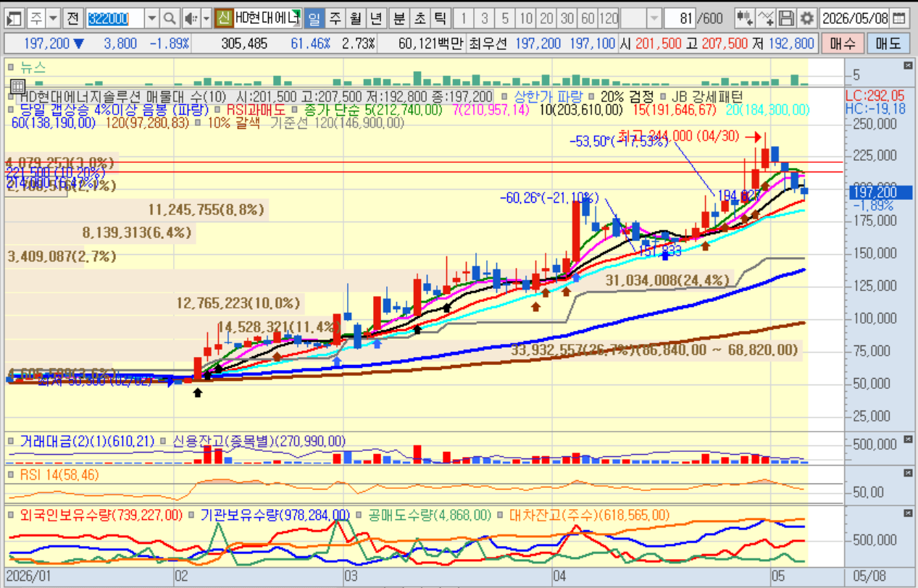Click the speaker sound alert icon
This screenshot has height=588, width=918.
point(190,17)
